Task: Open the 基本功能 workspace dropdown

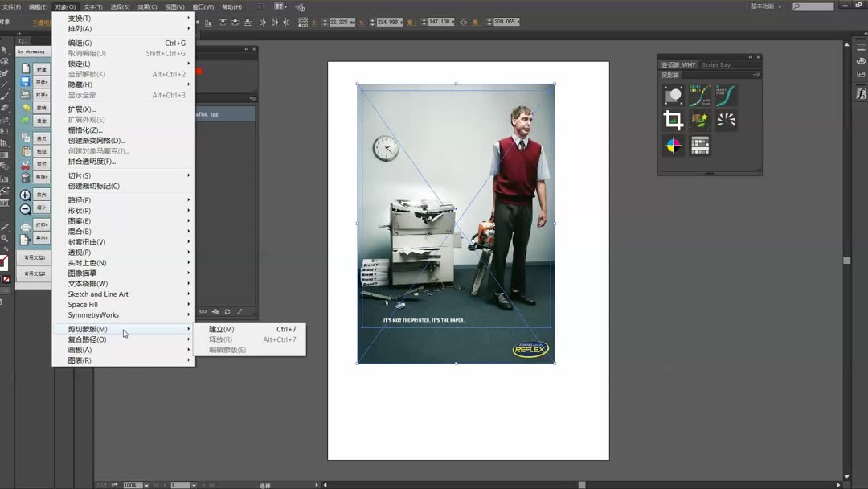Action: tap(766, 6)
